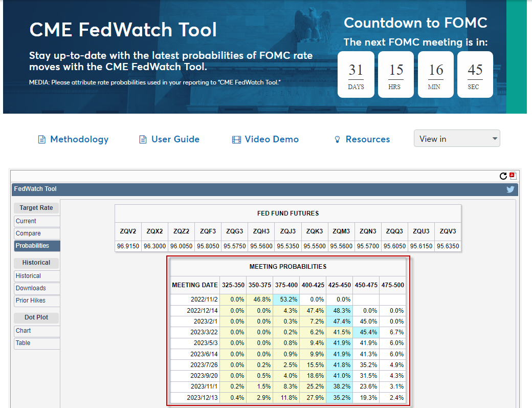Click the 31 DAYS countdown box
Image resolution: width=532 pixels, height=408 pixels.
click(x=356, y=74)
